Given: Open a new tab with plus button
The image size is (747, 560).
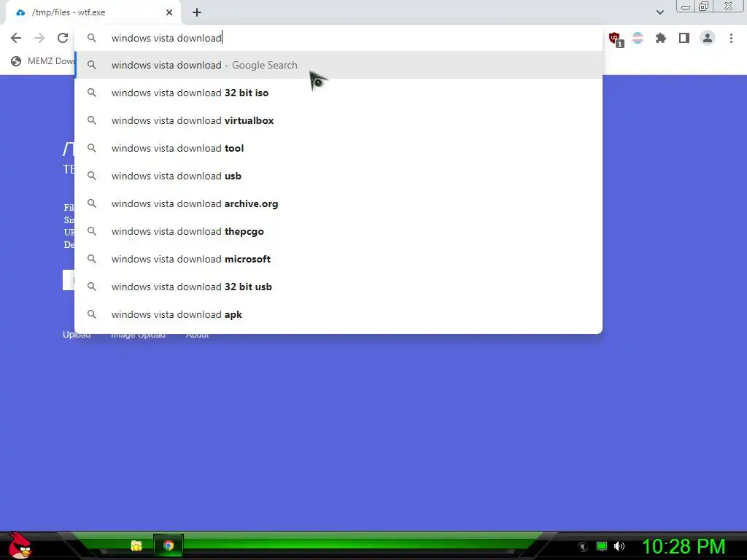Looking at the screenshot, I should pos(197,12).
